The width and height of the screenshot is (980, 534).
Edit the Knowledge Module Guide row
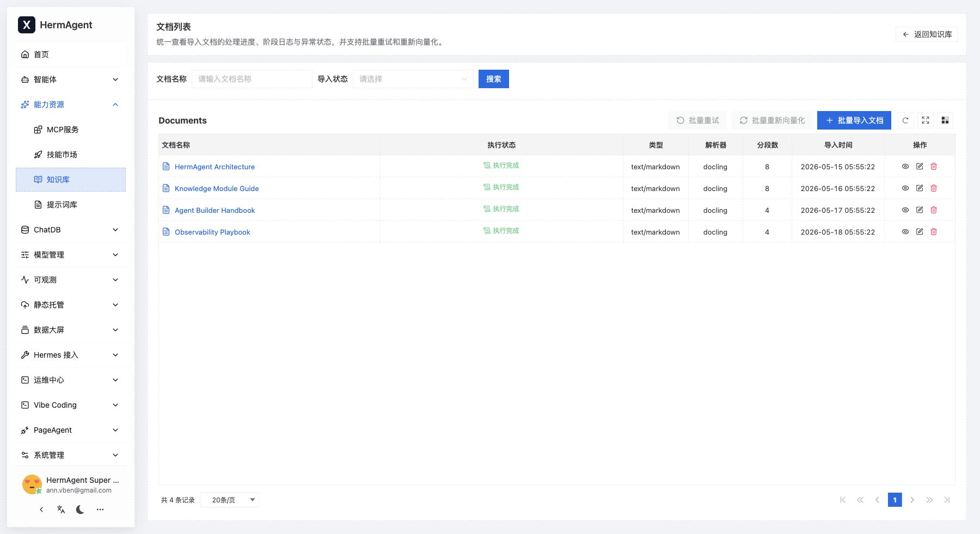point(920,188)
